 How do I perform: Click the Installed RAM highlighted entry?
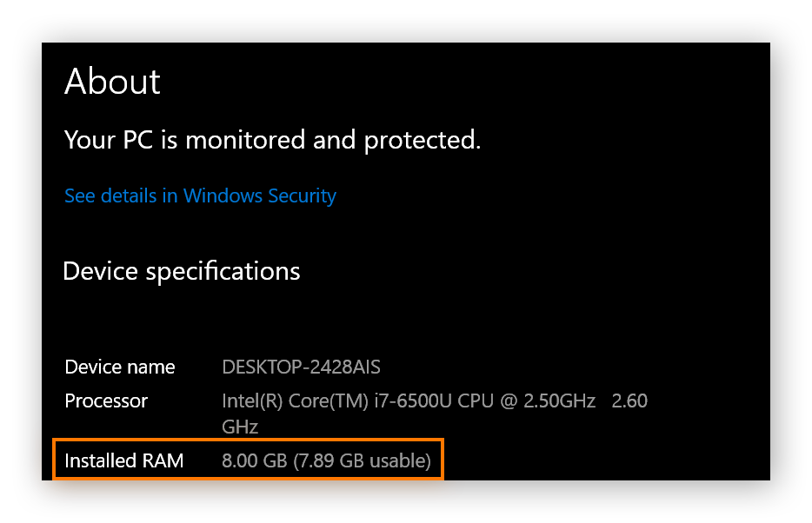click(x=248, y=460)
